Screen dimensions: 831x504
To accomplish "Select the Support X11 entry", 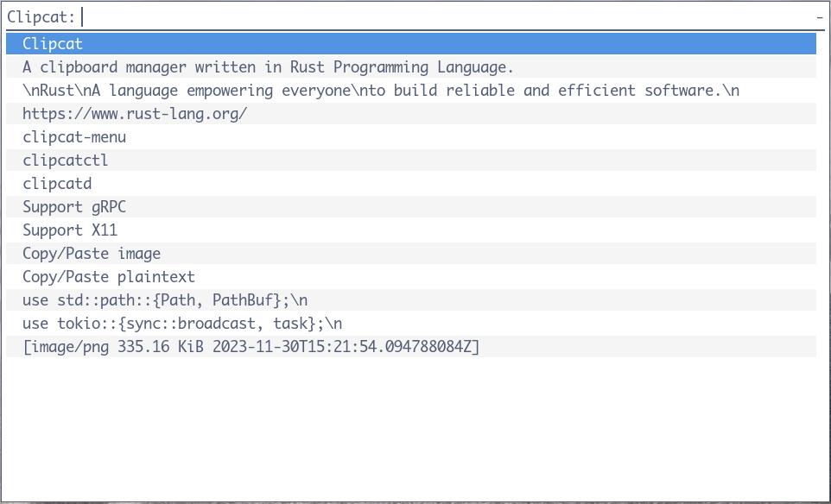I will pos(410,230).
